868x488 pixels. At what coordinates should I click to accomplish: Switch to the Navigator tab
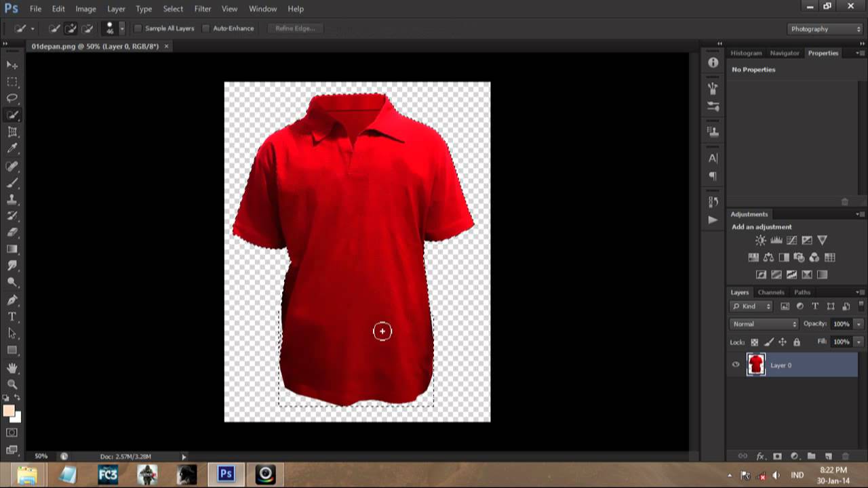click(x=785, y=53)
